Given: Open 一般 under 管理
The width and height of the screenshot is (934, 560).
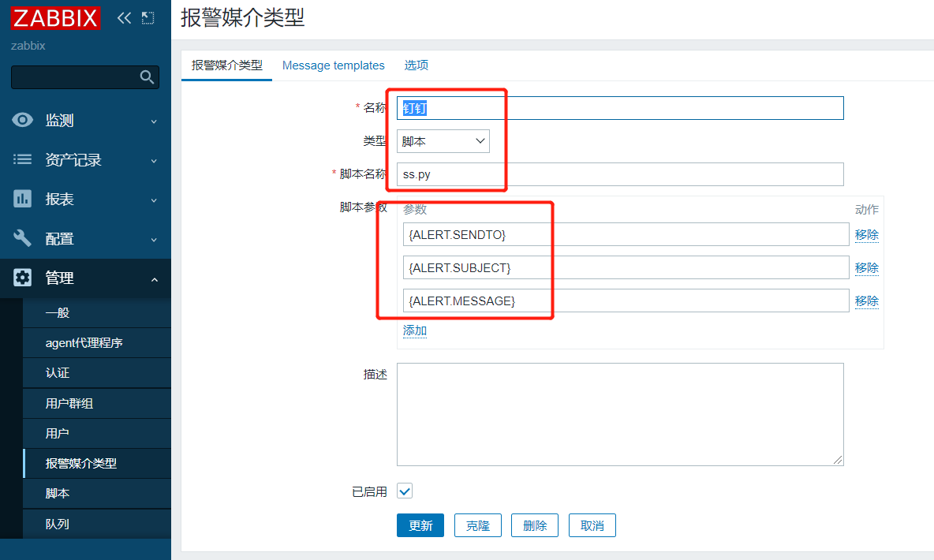Looking at the screenshot, I should coord(96,313).
